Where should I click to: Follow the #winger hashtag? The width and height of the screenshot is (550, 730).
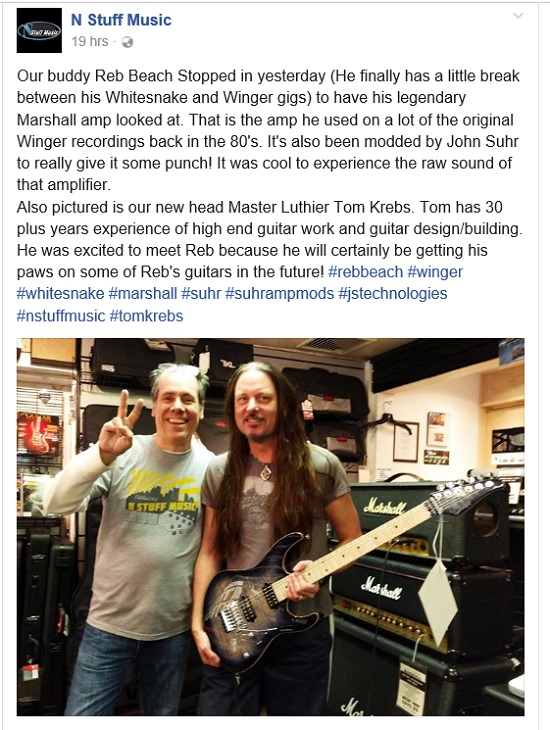435,272
